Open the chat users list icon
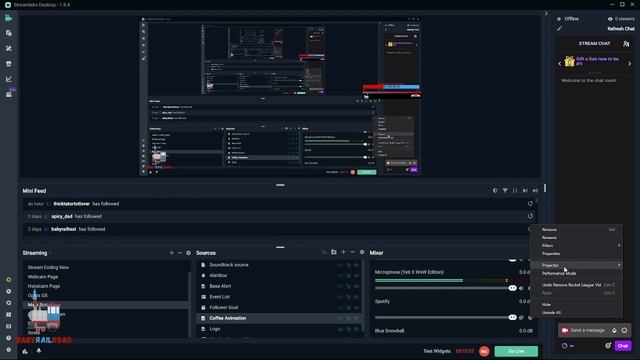 [626, 43]
